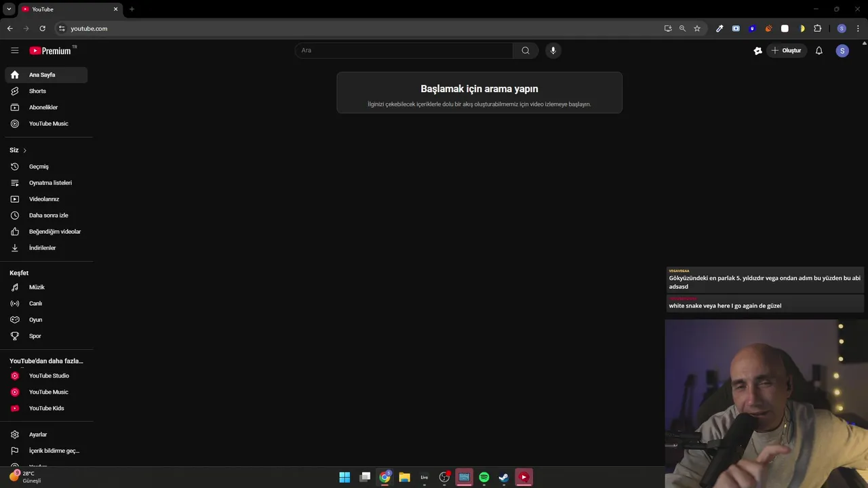Reload the YouTube page
Viewport: 868px width, 488px height.
point(42,28)
